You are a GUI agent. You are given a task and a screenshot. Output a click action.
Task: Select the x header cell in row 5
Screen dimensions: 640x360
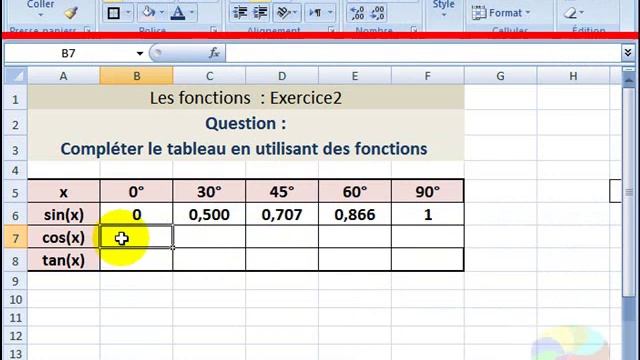click(x=63, y=191)
